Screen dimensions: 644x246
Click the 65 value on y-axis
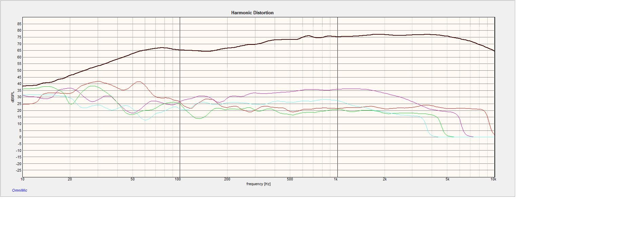tap(20, 50)
